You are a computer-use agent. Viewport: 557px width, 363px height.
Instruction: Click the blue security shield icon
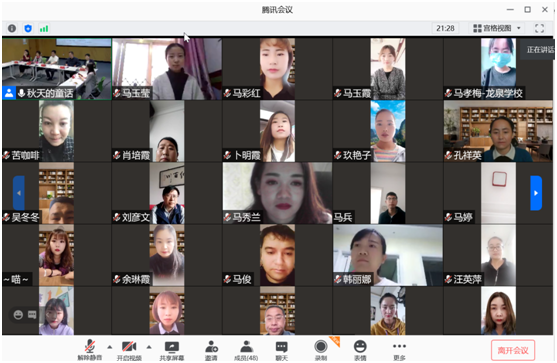pyautogui.click(x=28, y=28)
